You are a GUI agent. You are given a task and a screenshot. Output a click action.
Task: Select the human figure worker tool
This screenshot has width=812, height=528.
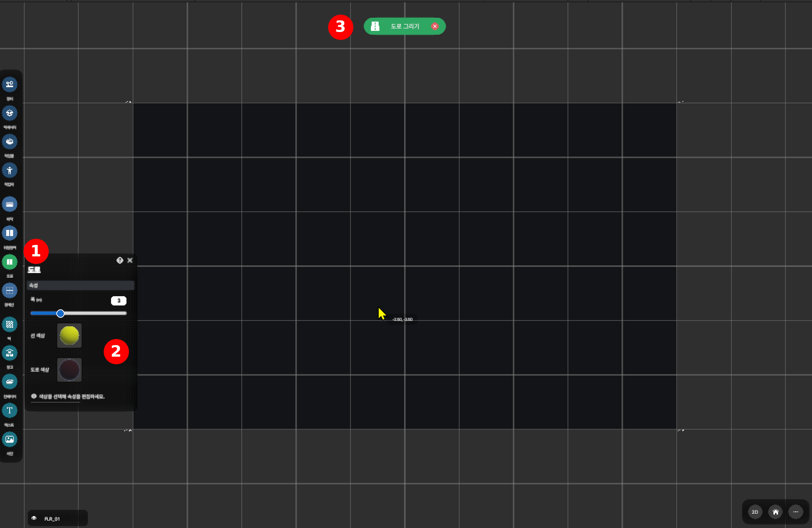pyautogui.click(x=10, y=170)
